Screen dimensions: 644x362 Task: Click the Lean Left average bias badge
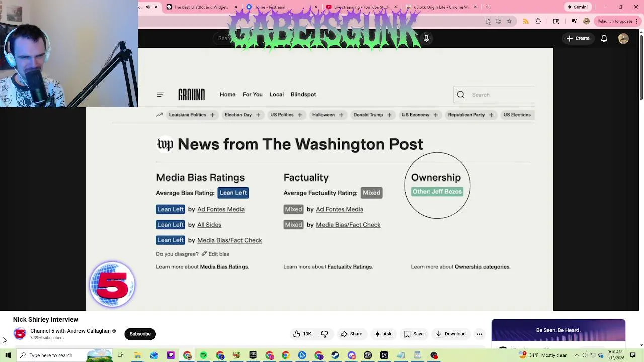[x=233, y=193]
